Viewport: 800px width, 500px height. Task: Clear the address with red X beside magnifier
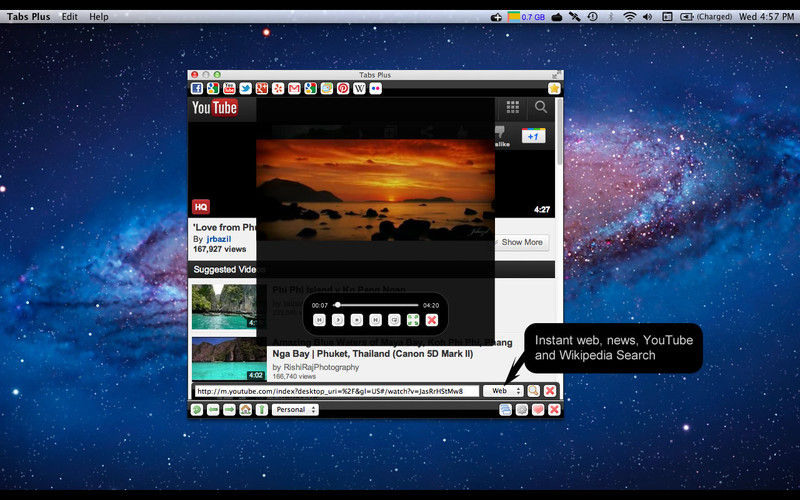tap(550, 391)
